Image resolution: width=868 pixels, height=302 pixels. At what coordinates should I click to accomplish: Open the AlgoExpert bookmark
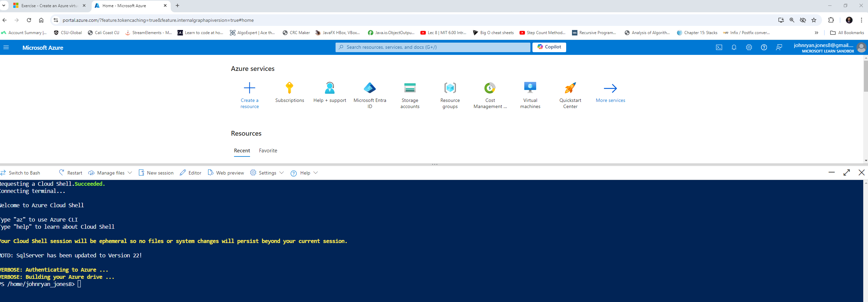pos(252,33)
